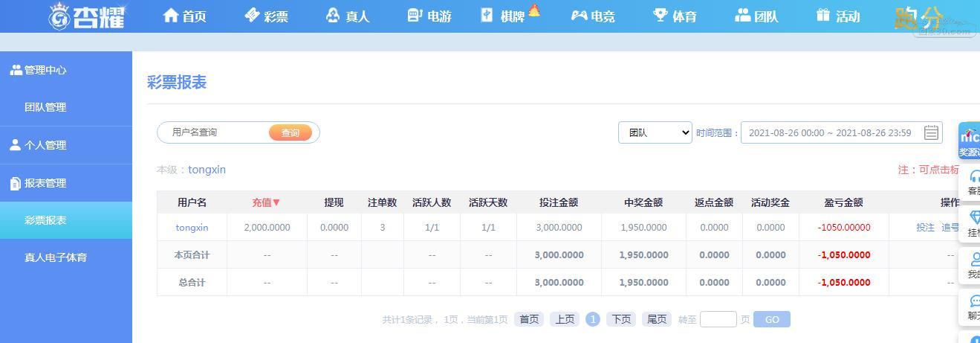Click the GO pagination button
The width and height of the screenshot is (980, 343).
(772, 319)
